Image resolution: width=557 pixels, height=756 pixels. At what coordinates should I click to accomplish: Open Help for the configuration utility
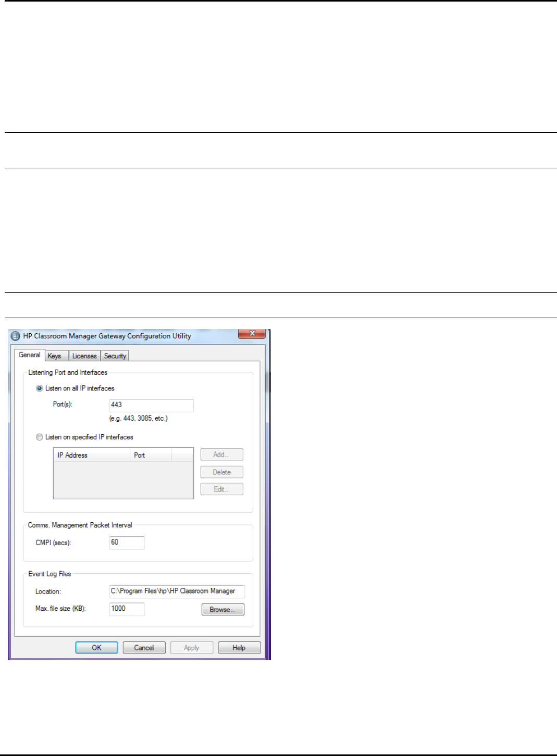pos(239,648)
